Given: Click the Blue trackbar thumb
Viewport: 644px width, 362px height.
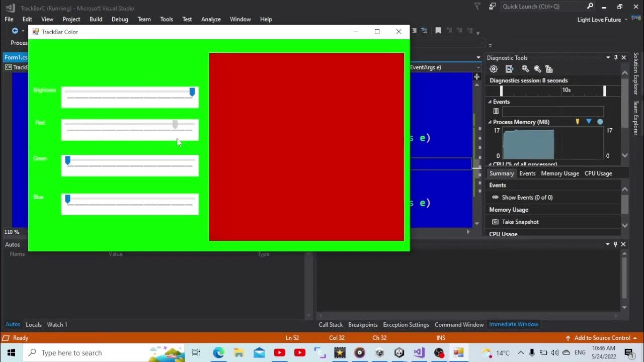Looking at the screenshot, I should [67, 199].
